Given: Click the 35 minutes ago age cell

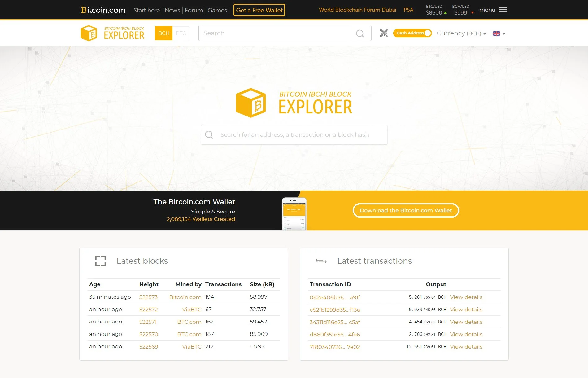Looking at the screenshot, I should coord(110,297).
